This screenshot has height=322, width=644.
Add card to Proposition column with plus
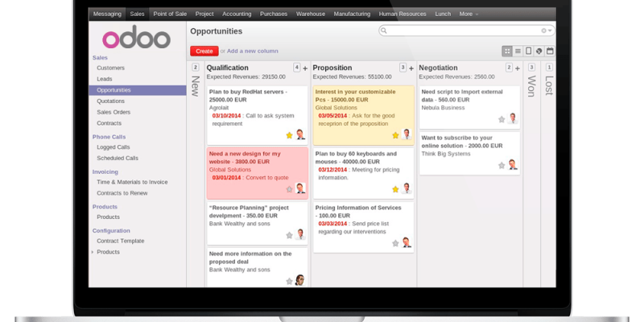[x=411, y=68]
